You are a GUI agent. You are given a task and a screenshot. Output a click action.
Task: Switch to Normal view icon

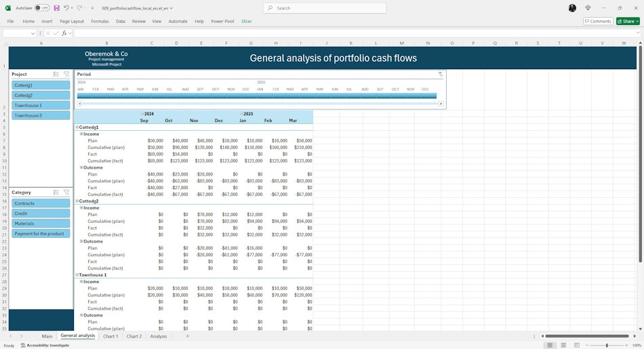tap(550, 346)
